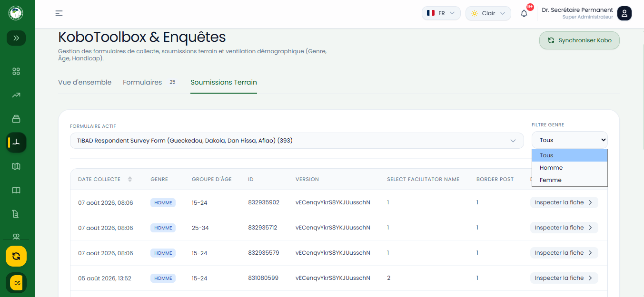This screenshot has width=644, height=297.
Task: Click the KoboToolbox & Enquêtes heading
Action: [142, 37]
